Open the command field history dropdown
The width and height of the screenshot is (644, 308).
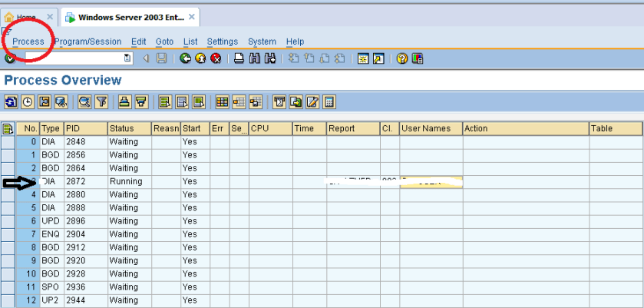(x=127, y=58)
